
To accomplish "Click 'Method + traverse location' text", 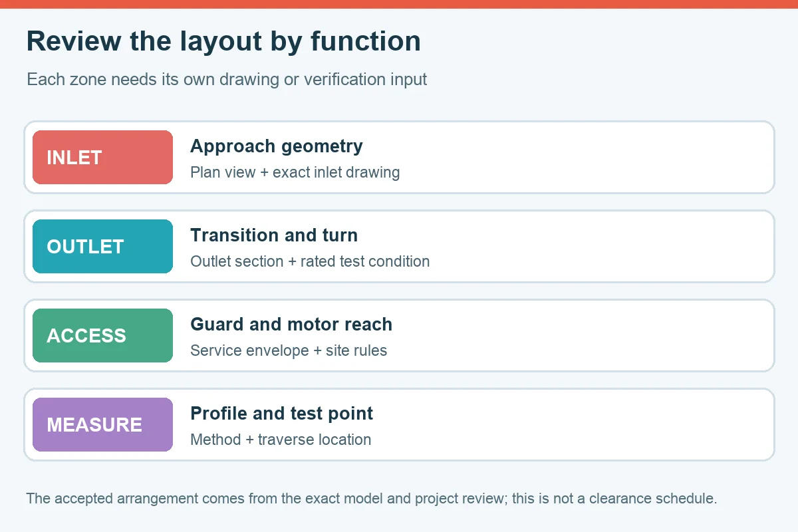I will tap(281, 440).
